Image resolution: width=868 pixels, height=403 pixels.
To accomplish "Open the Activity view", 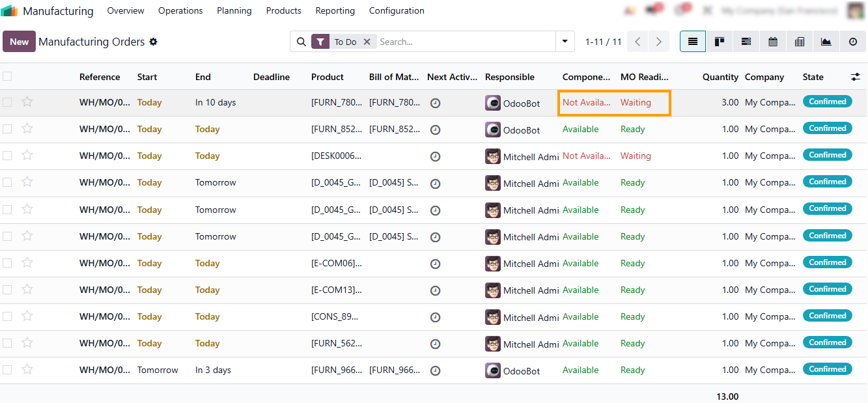I will (853, 42).
